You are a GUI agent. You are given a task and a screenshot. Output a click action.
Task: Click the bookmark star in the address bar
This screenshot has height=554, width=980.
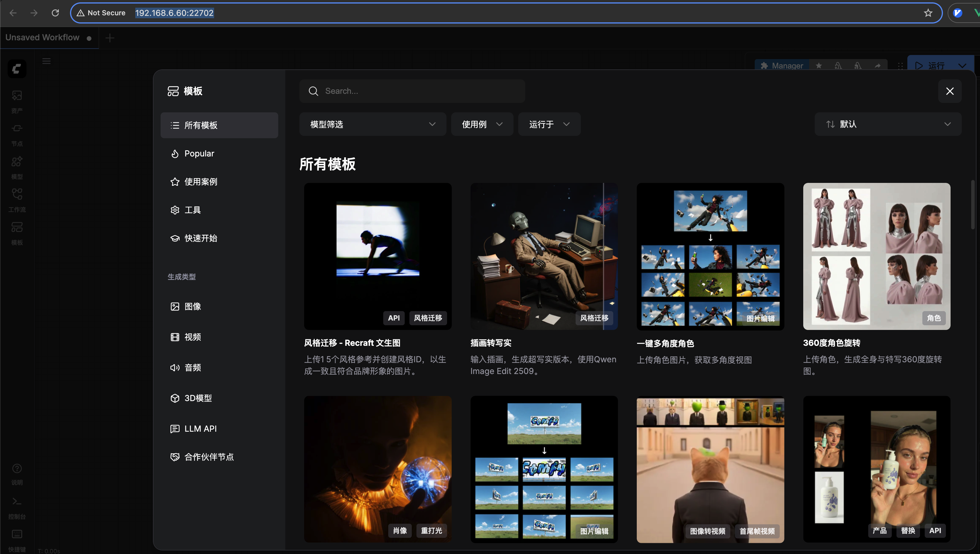[928, 13]
